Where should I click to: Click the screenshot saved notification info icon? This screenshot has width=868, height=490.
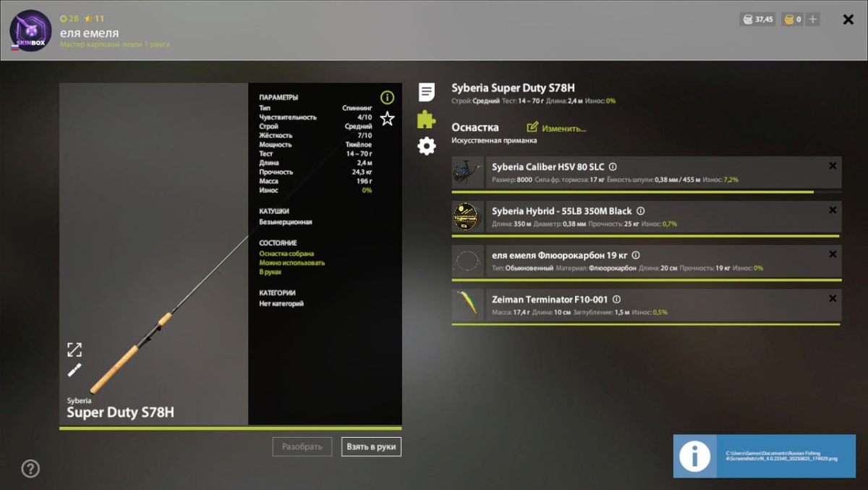694,456
